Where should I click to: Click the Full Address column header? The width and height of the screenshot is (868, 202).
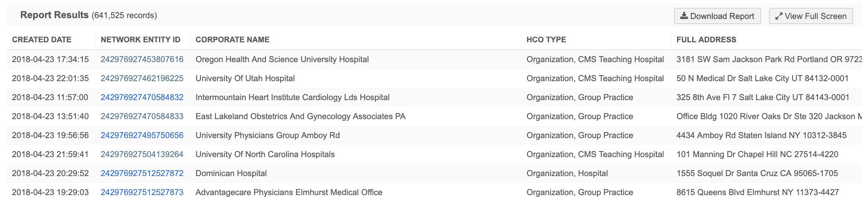click(x=706, y=40)
